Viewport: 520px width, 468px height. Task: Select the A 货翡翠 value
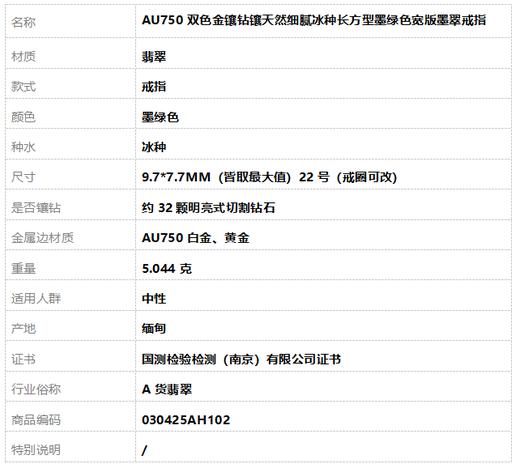tap(167, 389)
